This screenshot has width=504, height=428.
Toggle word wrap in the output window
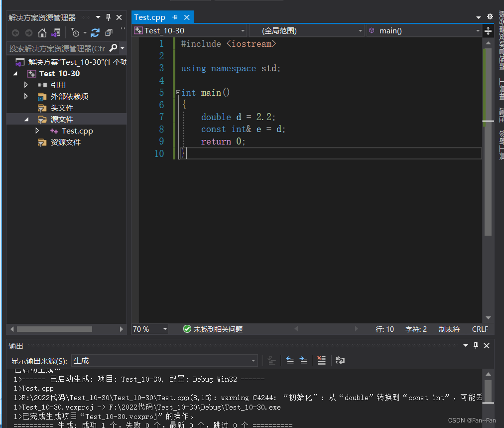tap(340, 360)
